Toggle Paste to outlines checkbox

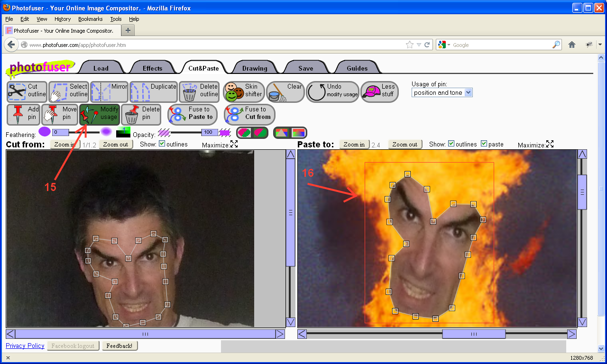[451, 144]
